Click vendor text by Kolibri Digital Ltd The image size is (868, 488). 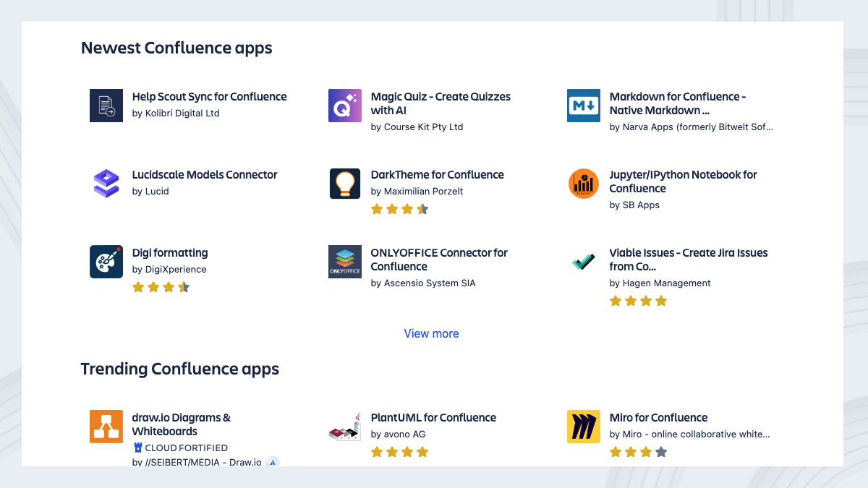click(176, 114)
